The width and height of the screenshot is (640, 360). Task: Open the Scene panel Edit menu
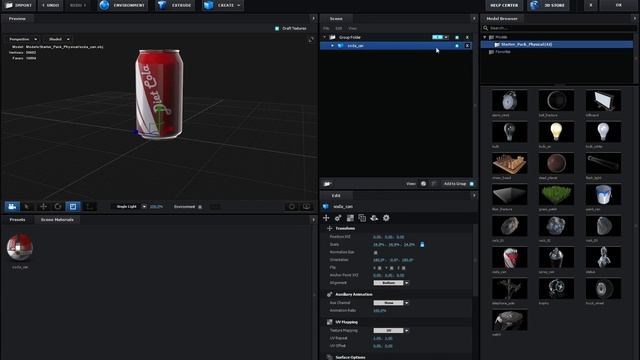pos(339,28)
